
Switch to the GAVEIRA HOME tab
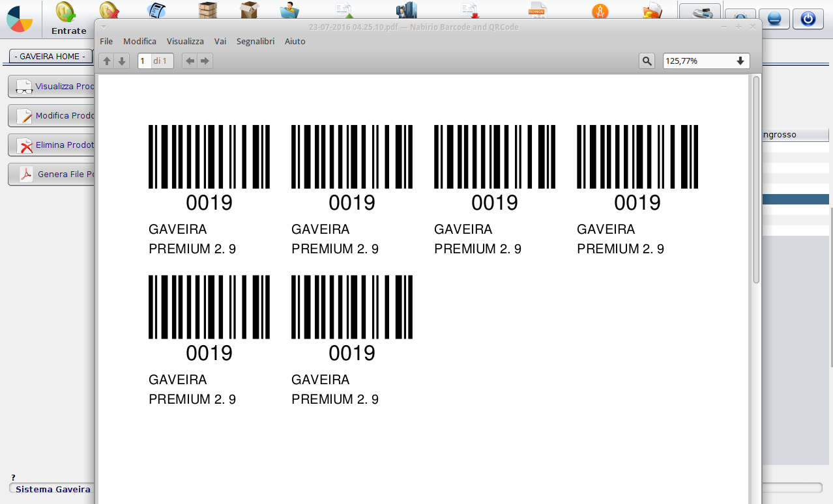(x=50, y=57)
